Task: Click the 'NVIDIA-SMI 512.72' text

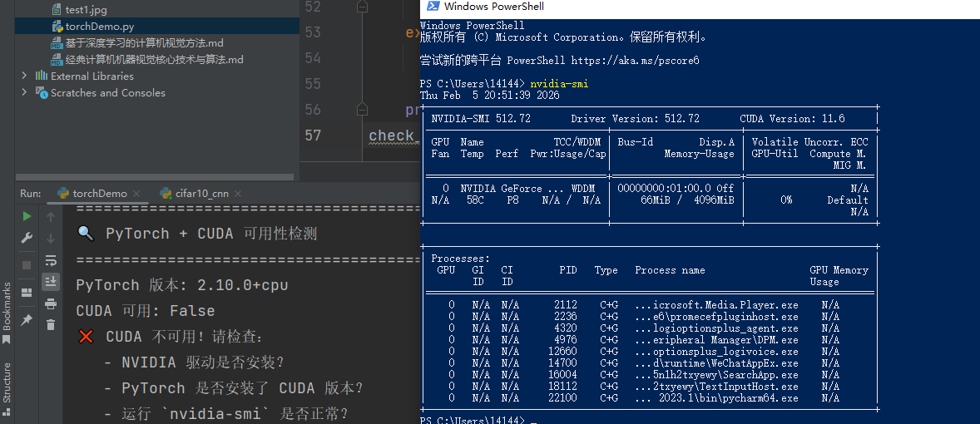Action: click(x=481, y=119)
